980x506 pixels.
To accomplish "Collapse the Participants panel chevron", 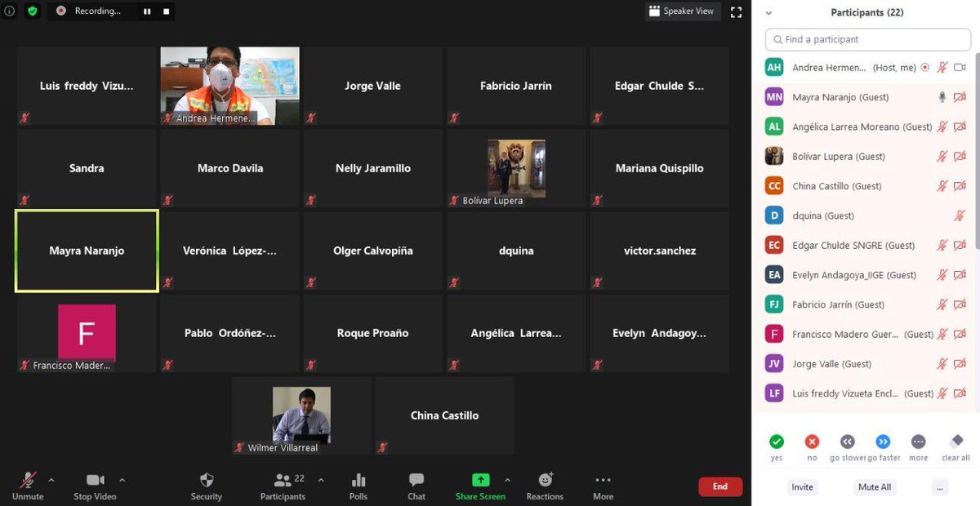I will click(768, 13).
